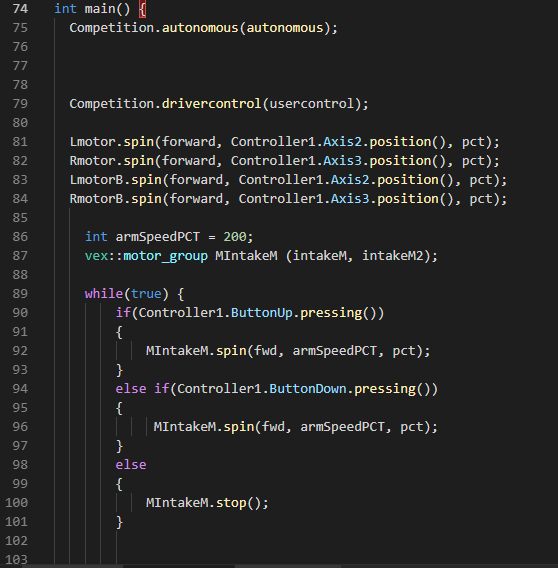This screenshot has height=568, width=558.
Task: Place cursor on the highlighted opening brace after main()
Action: click(x=142, y=9)
